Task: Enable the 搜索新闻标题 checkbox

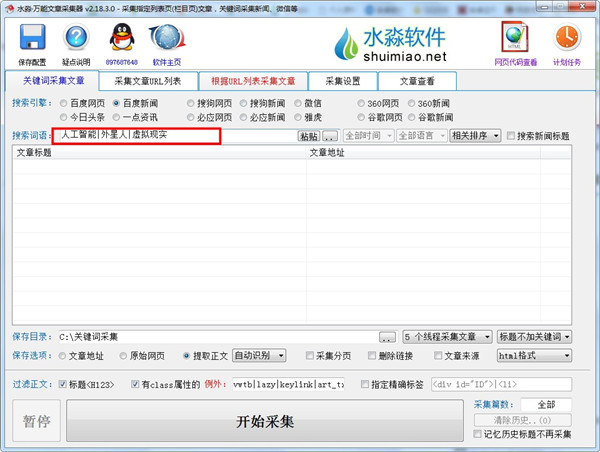Action: click(x=512, y=136)
